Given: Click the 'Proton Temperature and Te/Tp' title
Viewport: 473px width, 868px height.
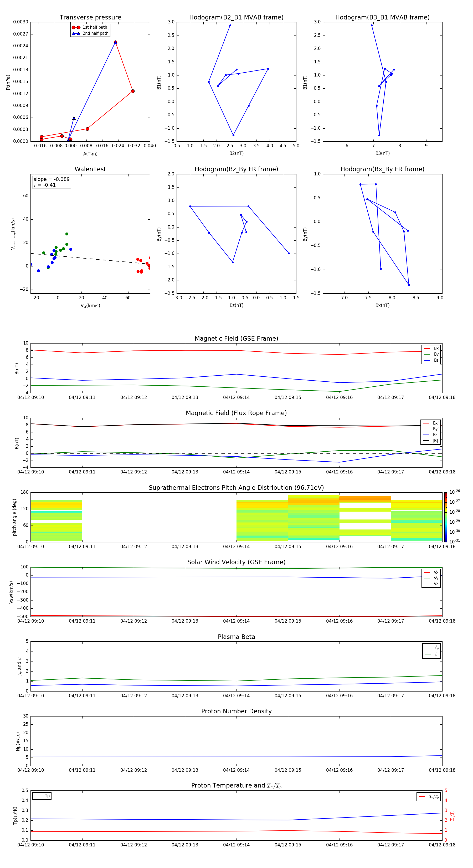Looking at the screenshot, I should point(236,786).
